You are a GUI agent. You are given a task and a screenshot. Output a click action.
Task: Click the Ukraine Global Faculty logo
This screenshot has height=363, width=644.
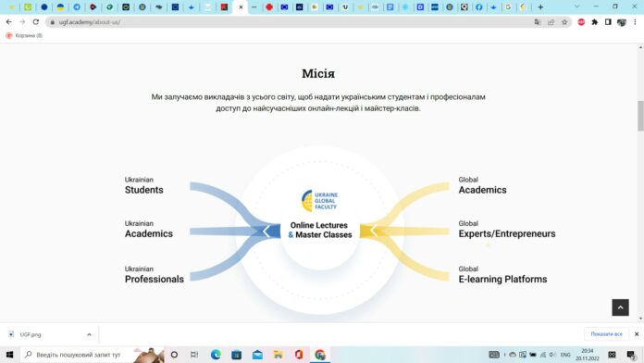[x=319, y=201]
